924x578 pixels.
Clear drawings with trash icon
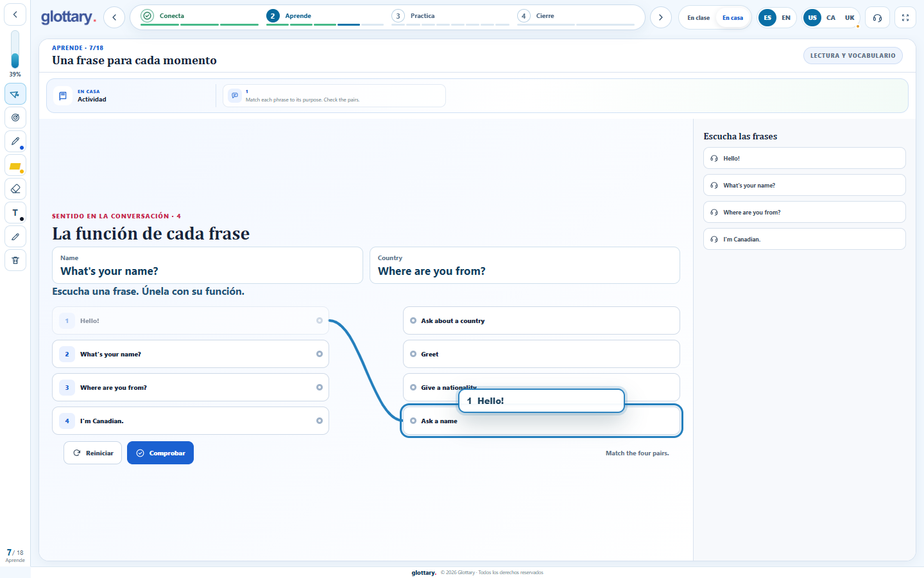pyautogui.click(x=15, y=260)
